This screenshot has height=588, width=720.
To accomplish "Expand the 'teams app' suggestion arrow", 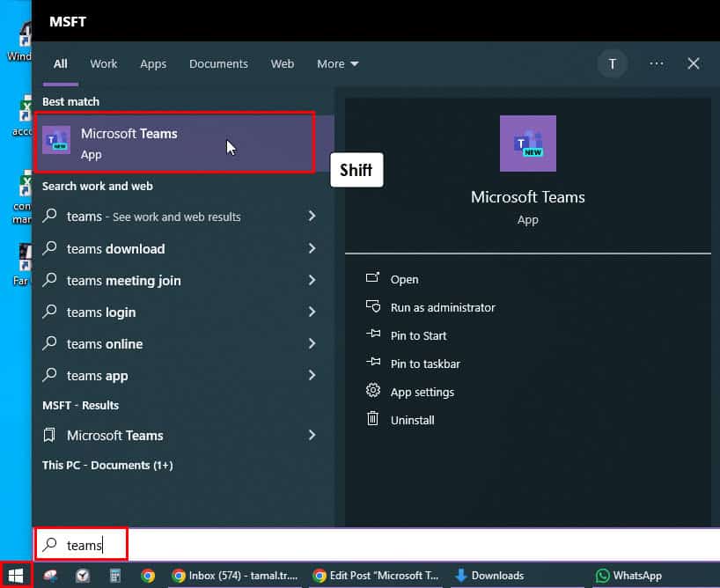I will point(312,375).
